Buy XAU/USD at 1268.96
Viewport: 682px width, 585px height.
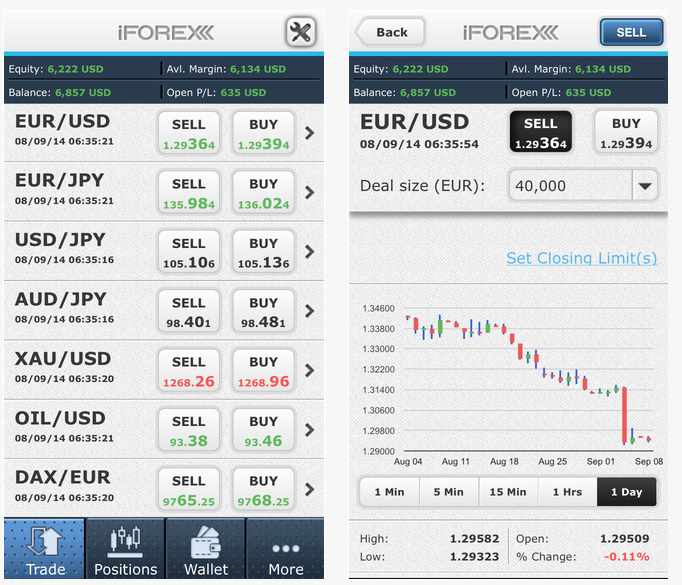click(x=264, y=371)
